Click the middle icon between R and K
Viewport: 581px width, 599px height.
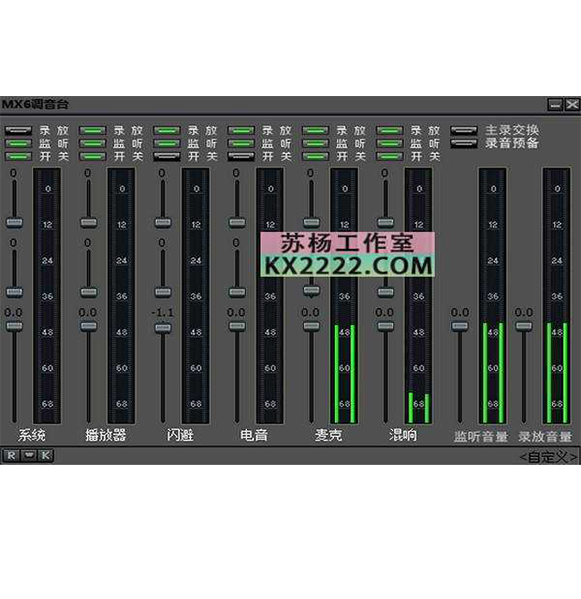click(x=29, y=455)
